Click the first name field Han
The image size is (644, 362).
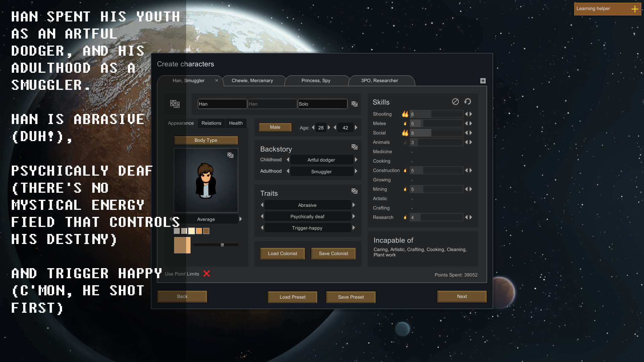point(222,104)
